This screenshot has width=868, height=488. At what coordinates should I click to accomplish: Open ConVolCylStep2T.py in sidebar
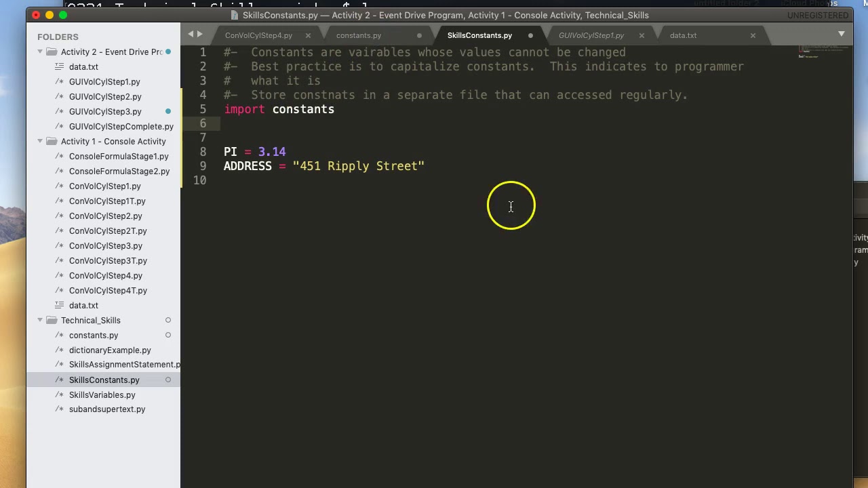pos(108,231)
